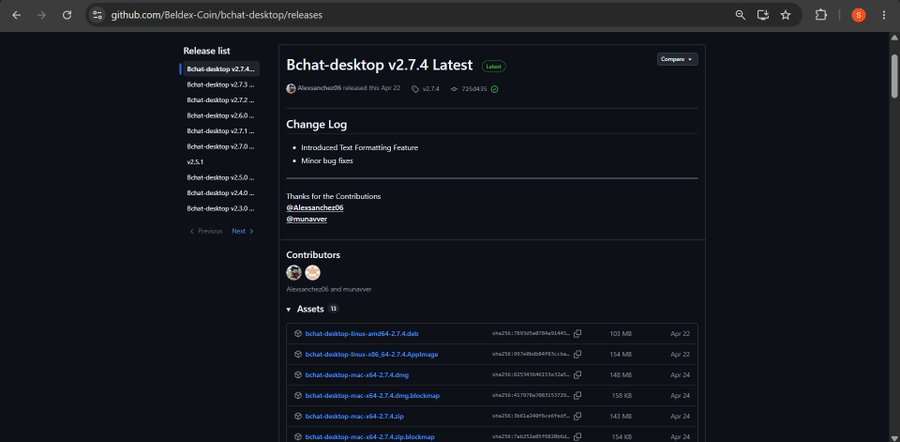Copy sha256 of mac-x64 dmg file

pyautogui.click(x=577, y=375)
